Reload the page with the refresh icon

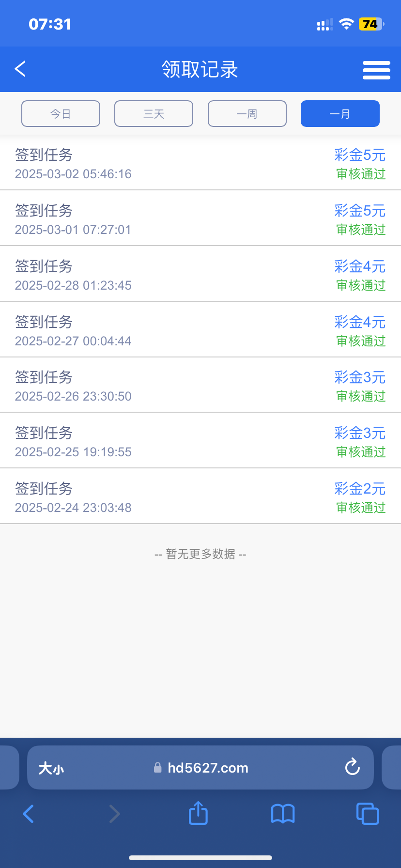(352, 767)
